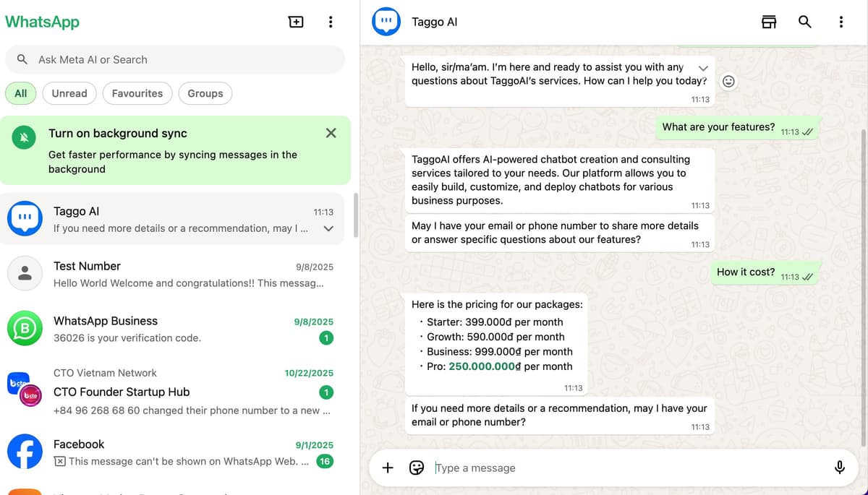The height and width of the screenshot is (495, 868).
Task: Click the emoji reaction icon on the greeting message
Action: coord(728,81)
